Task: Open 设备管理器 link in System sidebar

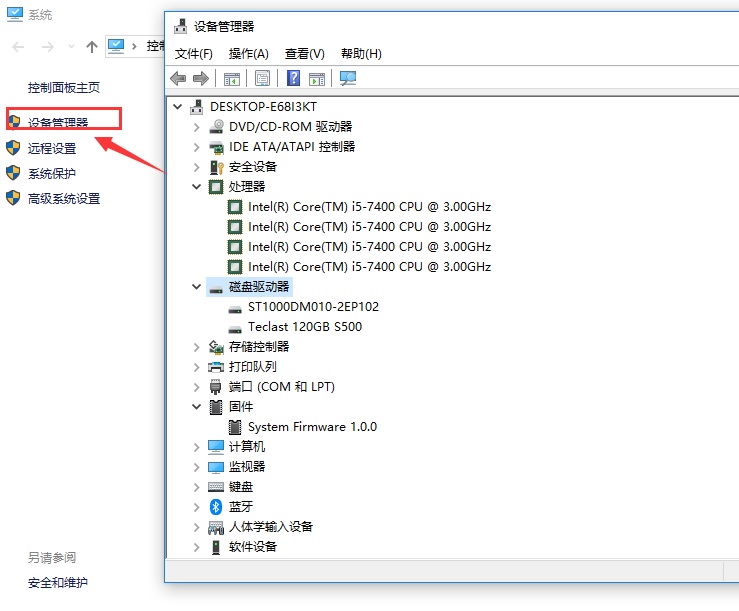Action: click(57, 123)
